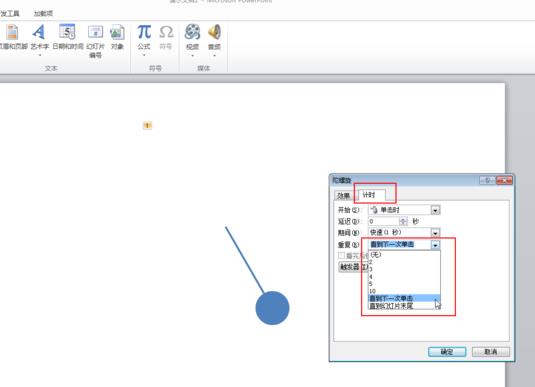Expand the Audio dropdown arrow
Viewport: 535px width, 387px height.
tap(214, 55)
